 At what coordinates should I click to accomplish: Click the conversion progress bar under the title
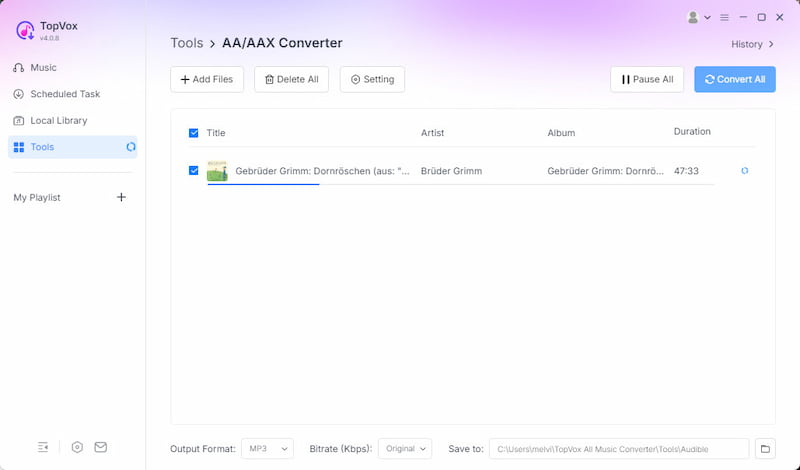point(461,184)
